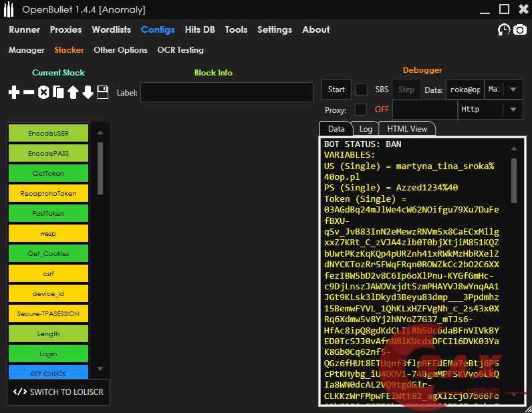Switch to the Log tab
The image size is (532, 413).
(x=366, y=129)
